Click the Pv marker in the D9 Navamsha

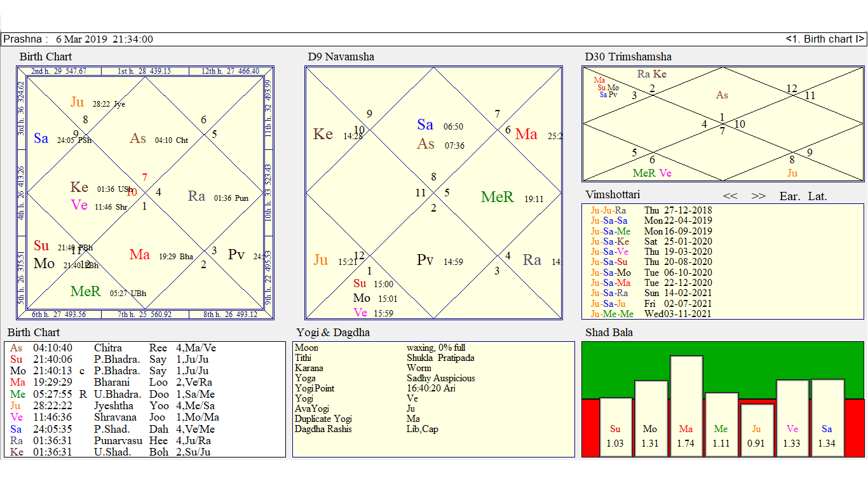point(424,261)
